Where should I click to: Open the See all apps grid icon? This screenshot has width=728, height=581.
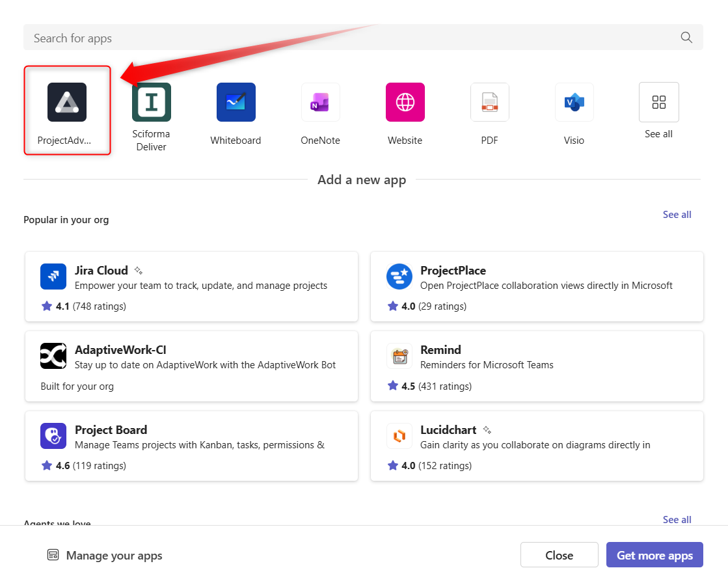click(658, 102)
